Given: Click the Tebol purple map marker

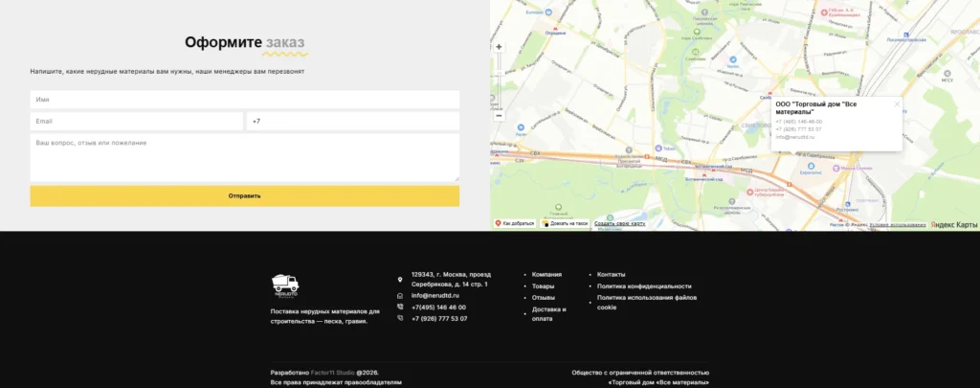Looking at the screenshot, I should [x=657, y=148].
